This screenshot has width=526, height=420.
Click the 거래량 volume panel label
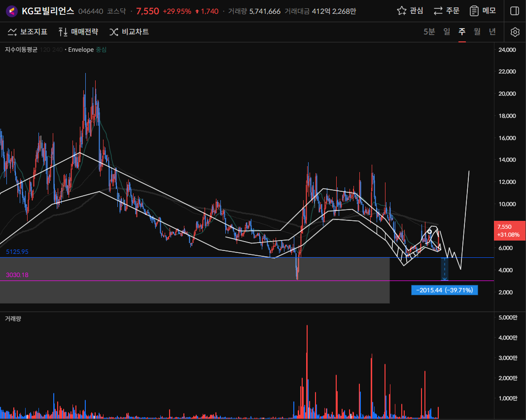pyautogui.click(x=13, y=318)
